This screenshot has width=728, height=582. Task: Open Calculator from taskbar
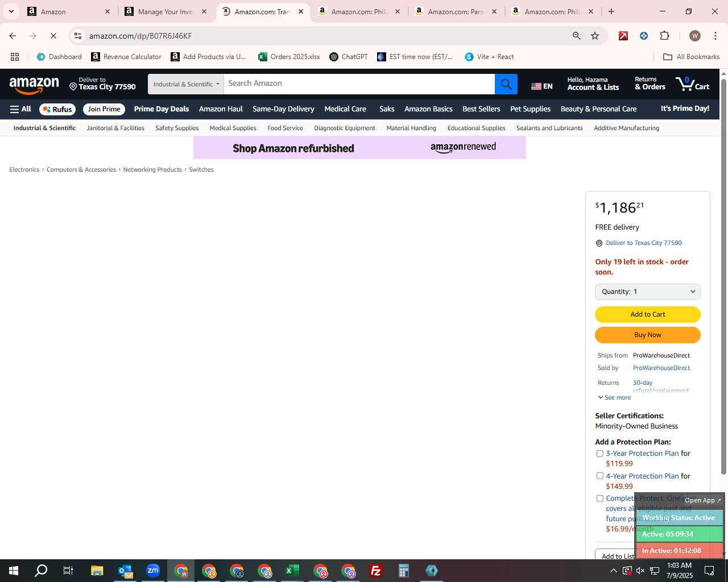pos(404,571)
